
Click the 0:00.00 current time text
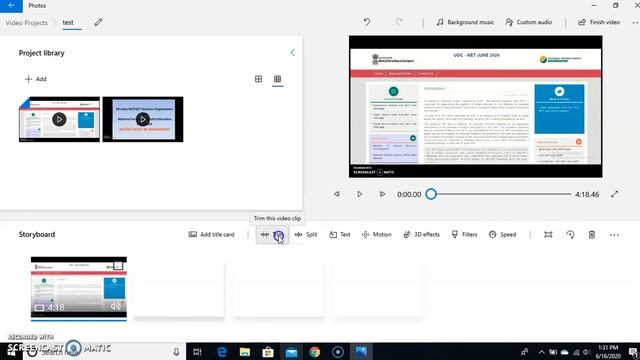pyautogui.click(x=409, y=195)
